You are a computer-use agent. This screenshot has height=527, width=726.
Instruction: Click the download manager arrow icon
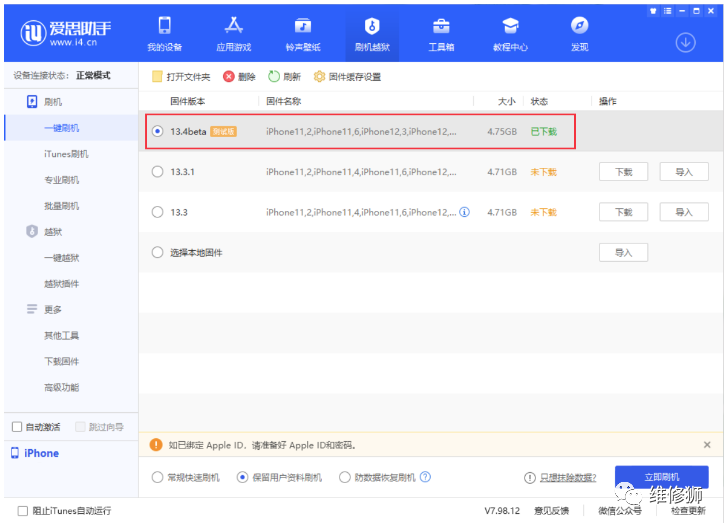685,42
